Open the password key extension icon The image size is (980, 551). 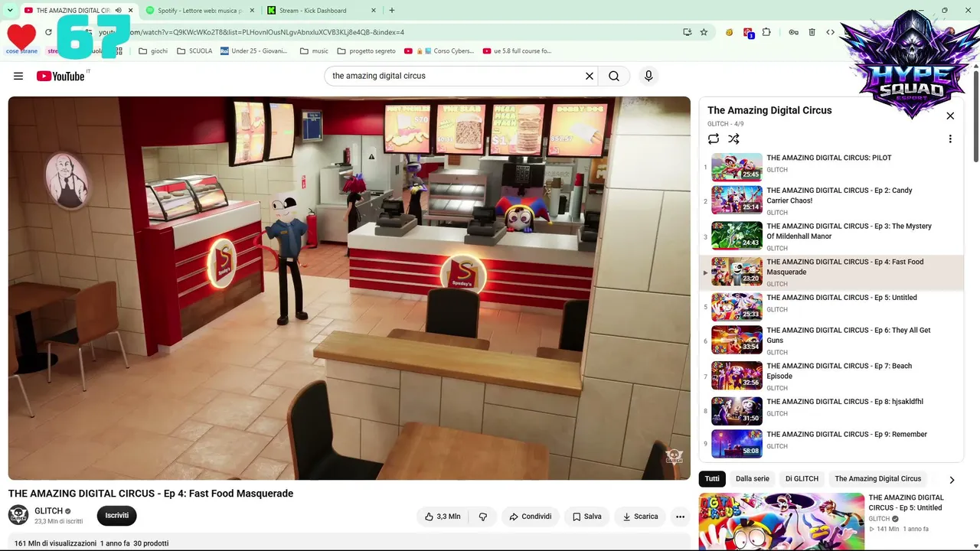tap(793, 32)
